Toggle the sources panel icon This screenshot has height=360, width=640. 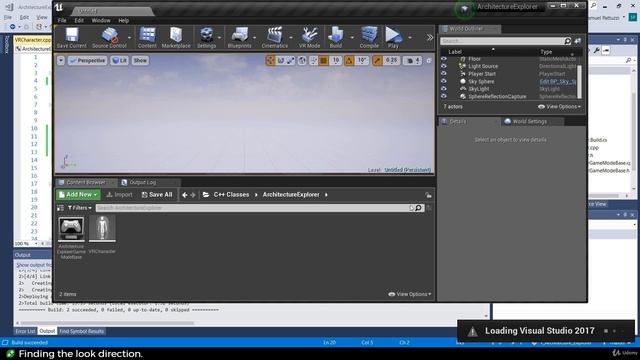(x=60, y=208)
